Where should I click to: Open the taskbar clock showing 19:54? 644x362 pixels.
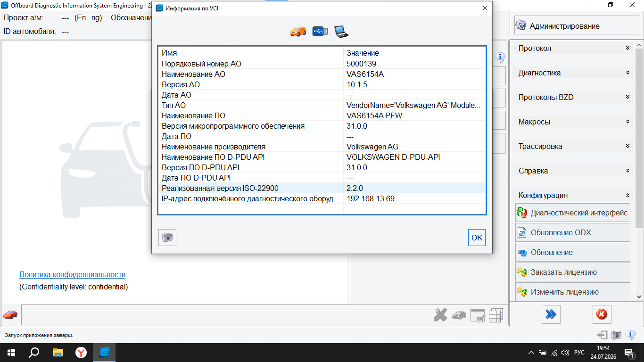click(603, 353)
